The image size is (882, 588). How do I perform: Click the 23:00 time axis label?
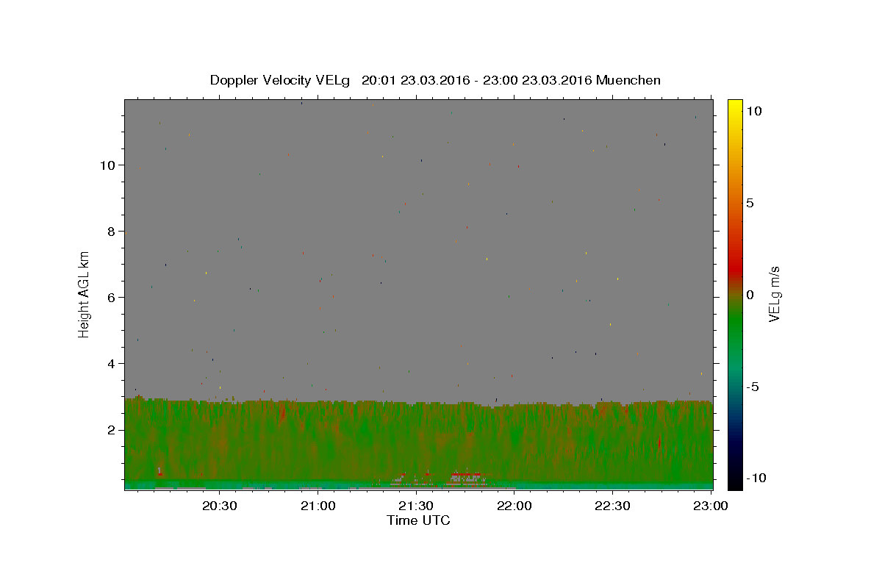pos(711,506)
